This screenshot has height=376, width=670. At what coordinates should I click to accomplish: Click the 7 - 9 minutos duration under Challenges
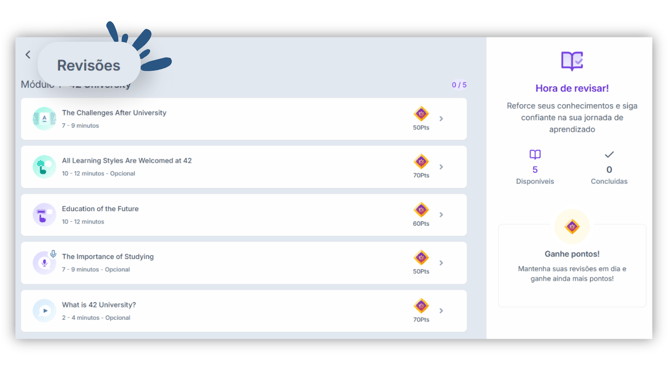(x=80, y=126)
